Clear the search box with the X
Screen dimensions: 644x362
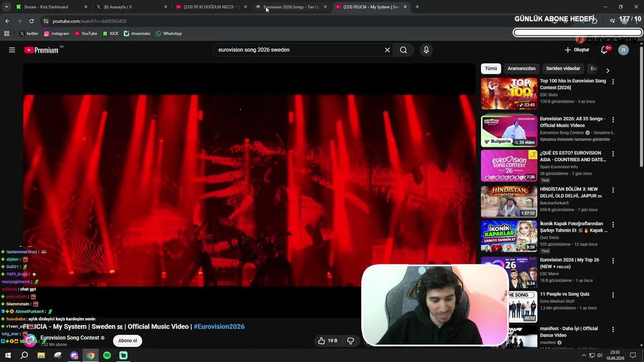[387, 50]
